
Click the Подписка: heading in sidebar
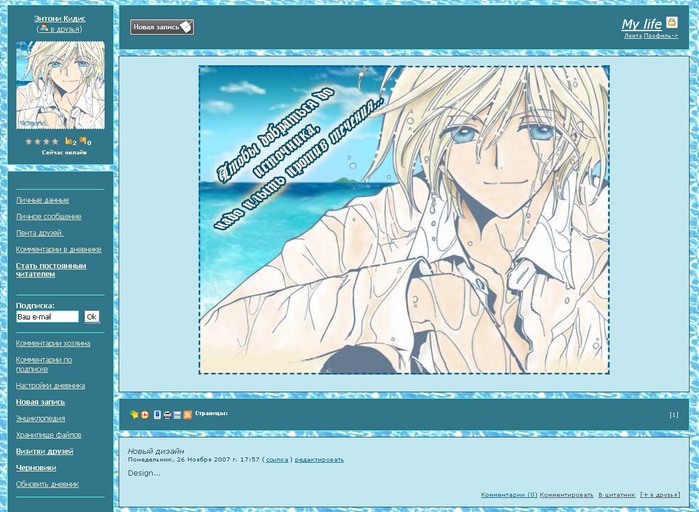pyautogui.click(x=35, y=306)
